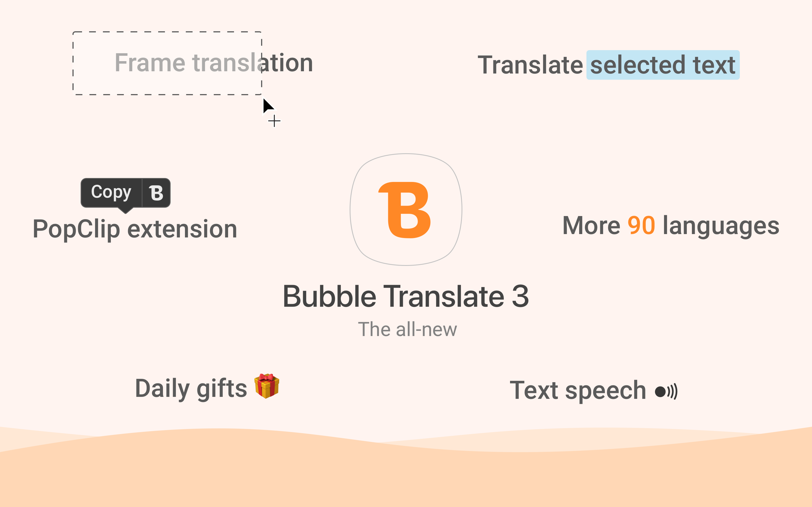812x507 pixels.
Task: Click the black arrow cursor graphic
Action: click(x=268, y=106)
